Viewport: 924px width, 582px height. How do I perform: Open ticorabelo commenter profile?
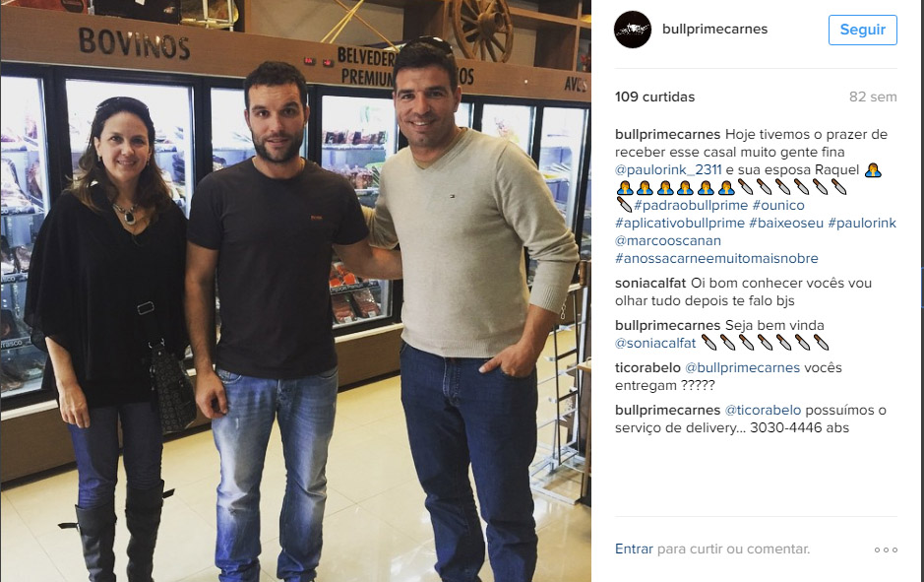click(x=647, y=368)
